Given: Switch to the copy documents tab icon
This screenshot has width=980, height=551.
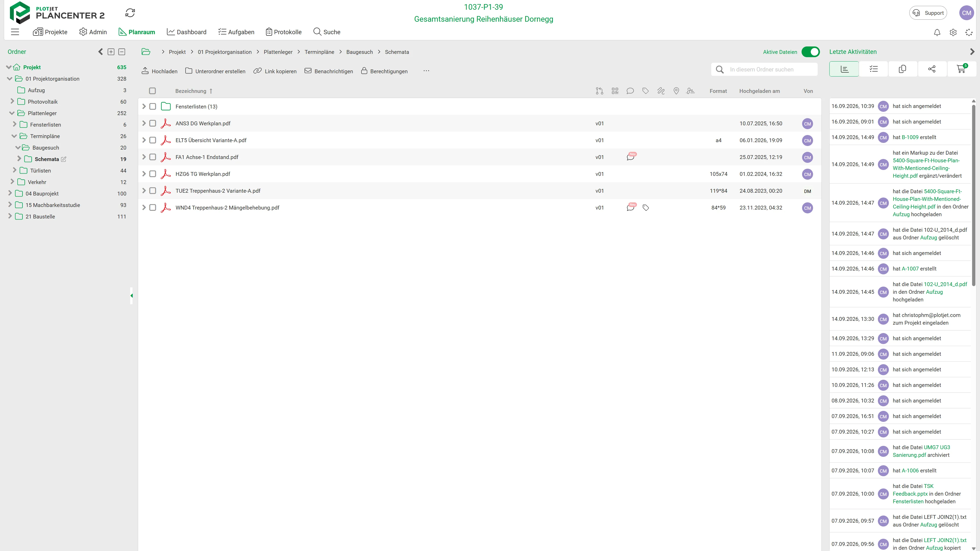Looking at the screenshot, I should 902,69.
